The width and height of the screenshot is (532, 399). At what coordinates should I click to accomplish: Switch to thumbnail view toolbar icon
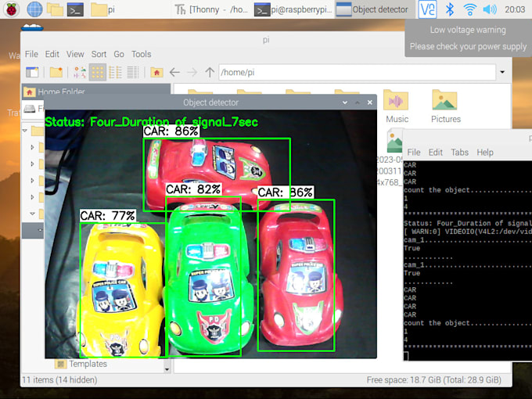click(80, 72)
